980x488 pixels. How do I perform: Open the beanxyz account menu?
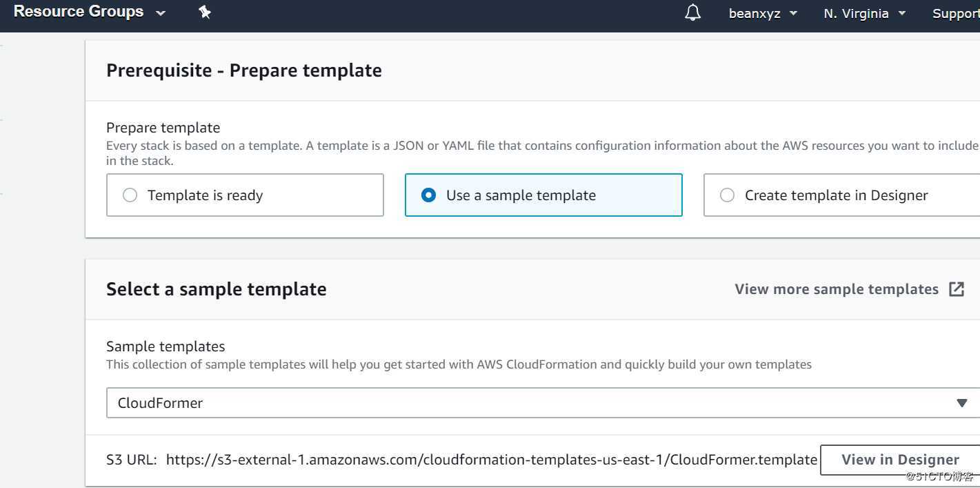(x=763, y=13)
